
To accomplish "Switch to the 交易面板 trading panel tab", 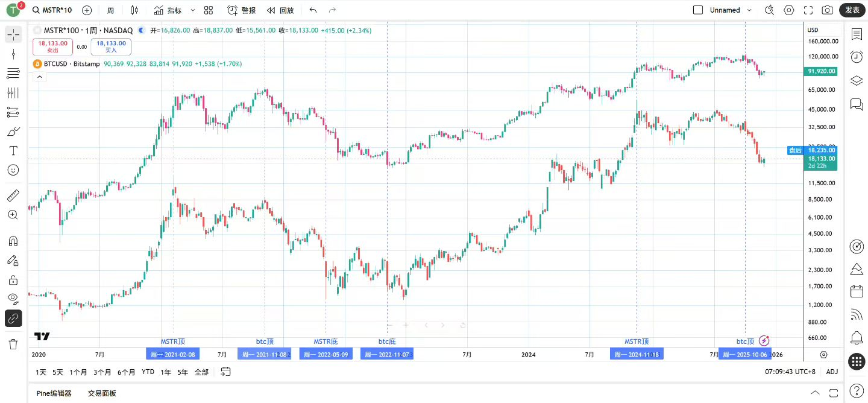I will click(x=102, y=393).
